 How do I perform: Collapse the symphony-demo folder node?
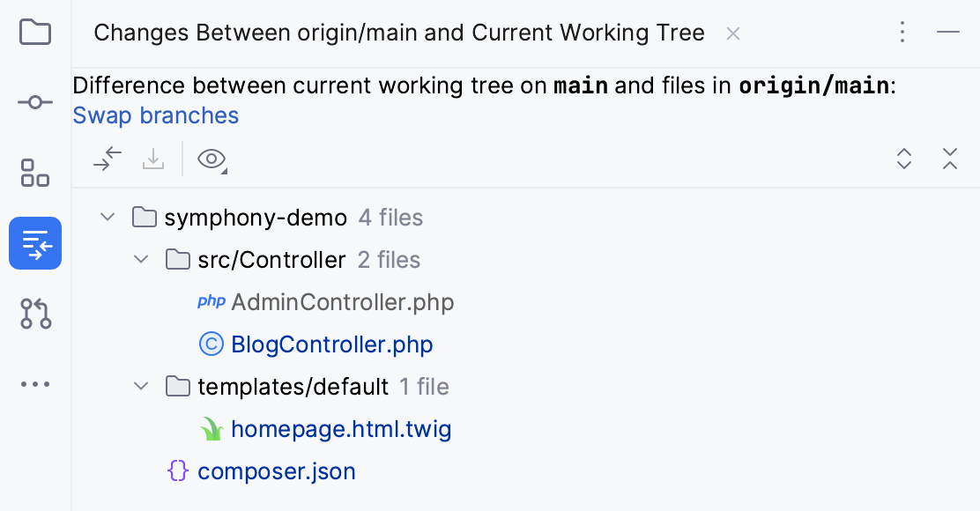108,217
